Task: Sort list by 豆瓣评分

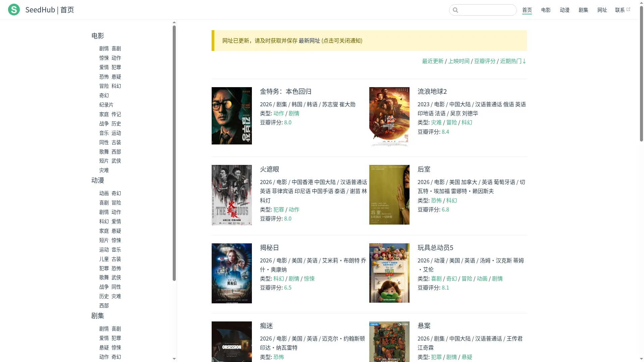Action: point(485,61)
